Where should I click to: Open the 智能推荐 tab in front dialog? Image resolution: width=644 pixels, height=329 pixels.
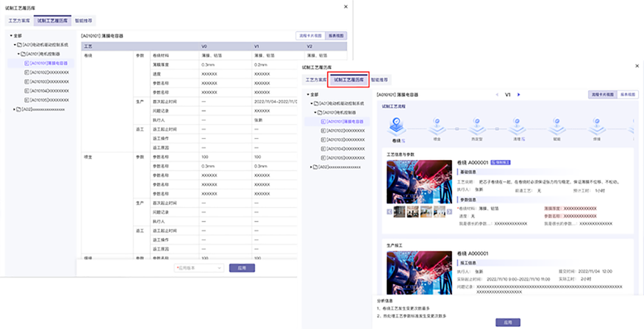coord(380,79)
